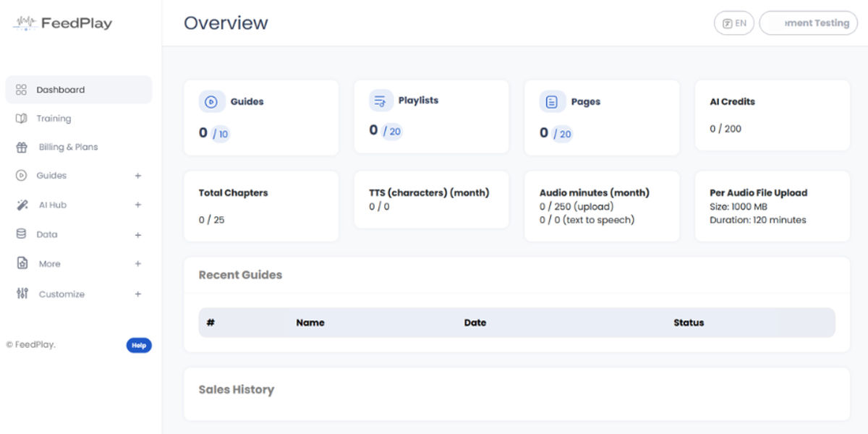The image size is (868, 434).
Task: Click the Guides play-circle sidebar icon
Action: [x=21, y=176]
